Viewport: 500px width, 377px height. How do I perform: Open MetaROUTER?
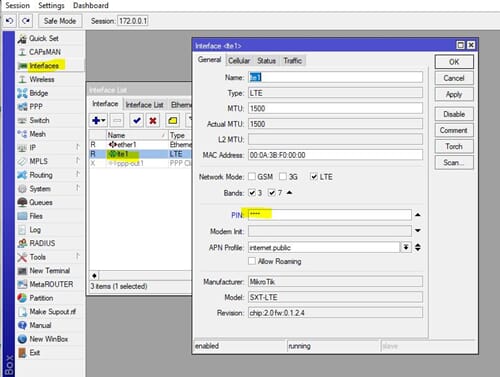pos(51,284)
